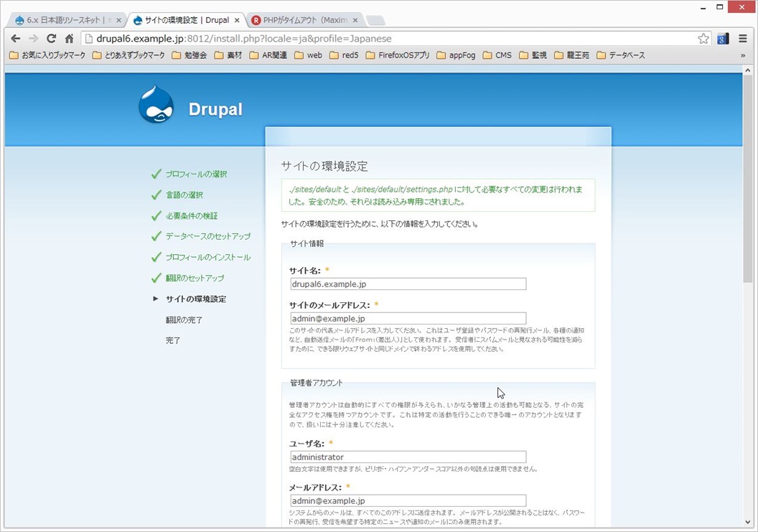Open データベース bookmark folder
This screenshot has height=532, width=758.
(x=621, y=55)
